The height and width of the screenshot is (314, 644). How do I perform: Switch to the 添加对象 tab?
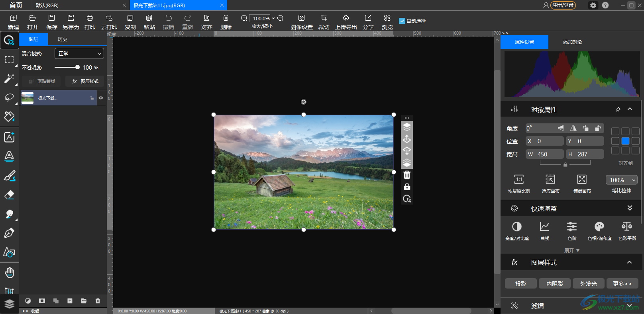[x=572, y=42]
